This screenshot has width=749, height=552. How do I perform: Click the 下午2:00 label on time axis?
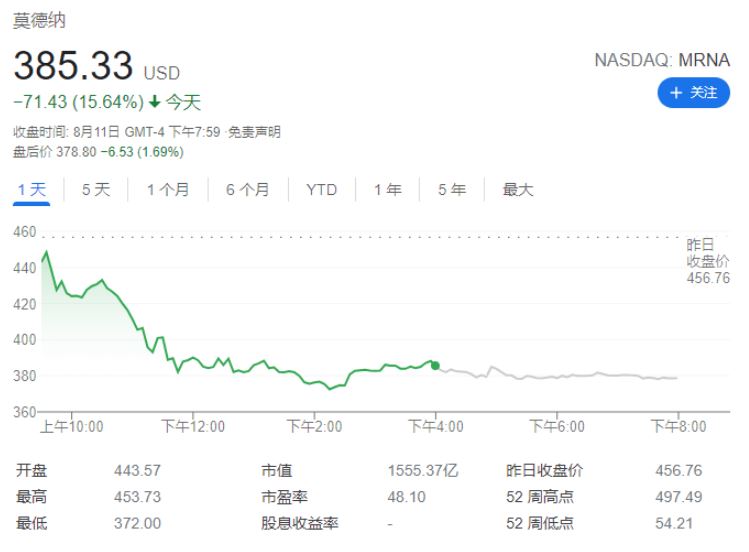pyautogui.click(x=314, y=427)
